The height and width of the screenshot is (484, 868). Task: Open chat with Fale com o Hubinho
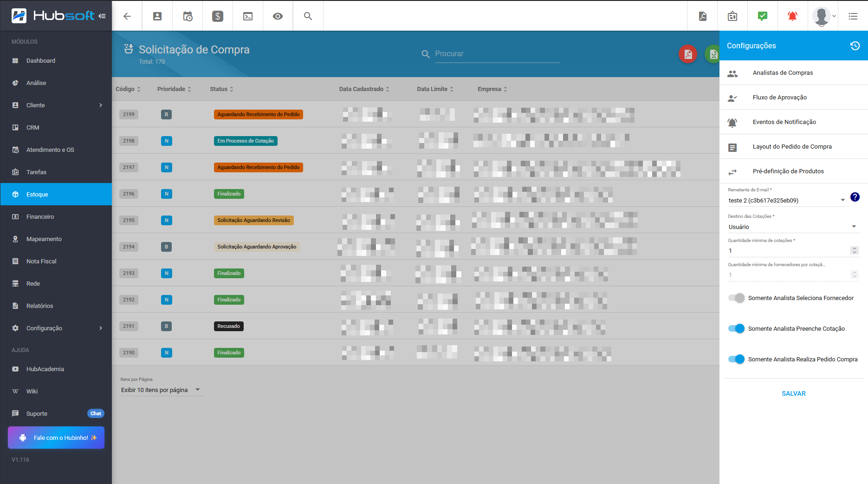click(56, 437)
